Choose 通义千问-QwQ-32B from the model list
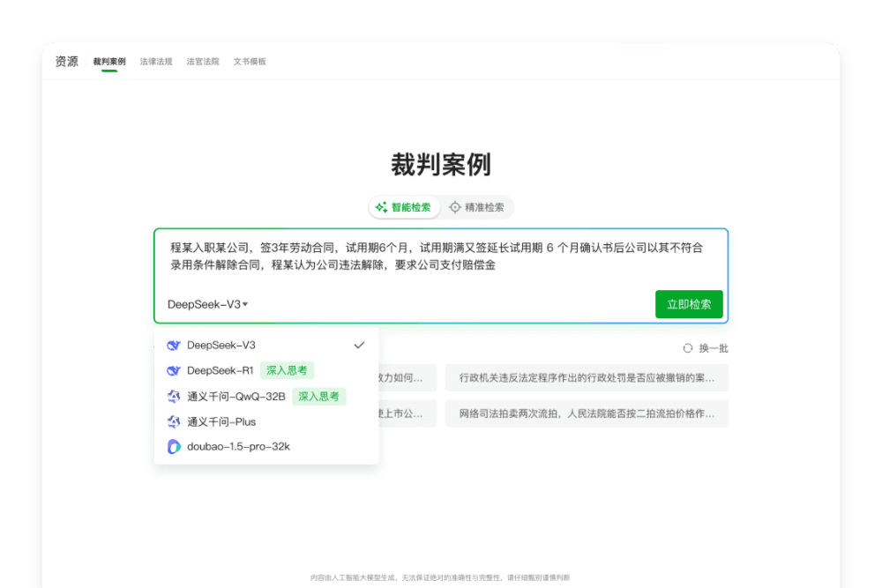Image resolution: width=882 pixels, height=588 pixels. pos(266,397)
